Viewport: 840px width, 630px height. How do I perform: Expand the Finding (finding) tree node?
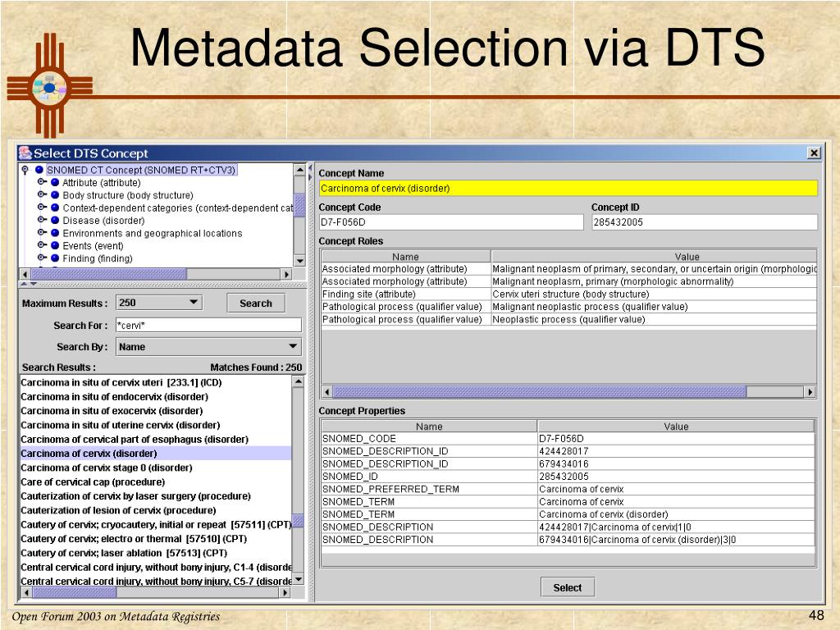(42, 258)
